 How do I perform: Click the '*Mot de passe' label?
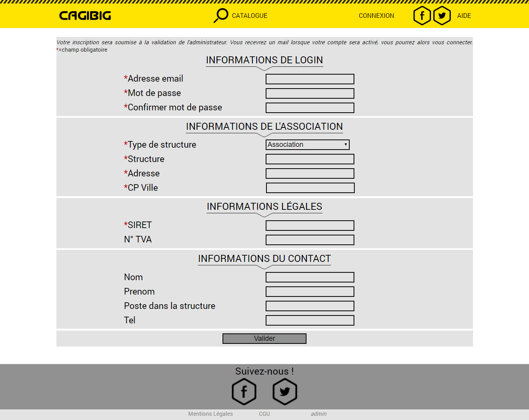pyautogui.click(x=152, y=93)
